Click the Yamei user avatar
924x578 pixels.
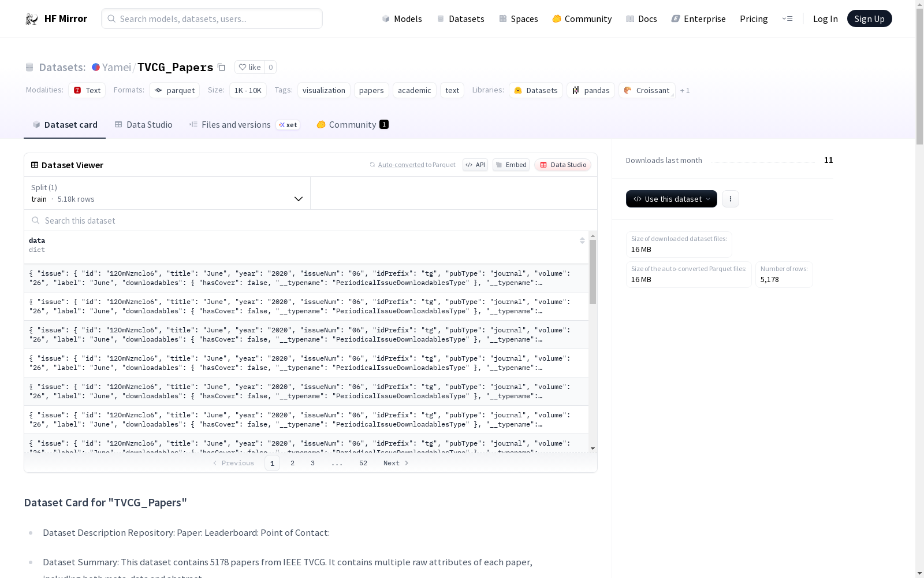click(x=96, y=67)
